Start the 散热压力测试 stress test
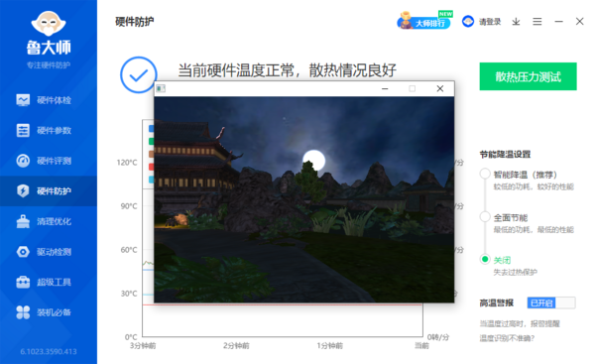The height and width of the screenshot is (364, 595). [x=528, y=76]
